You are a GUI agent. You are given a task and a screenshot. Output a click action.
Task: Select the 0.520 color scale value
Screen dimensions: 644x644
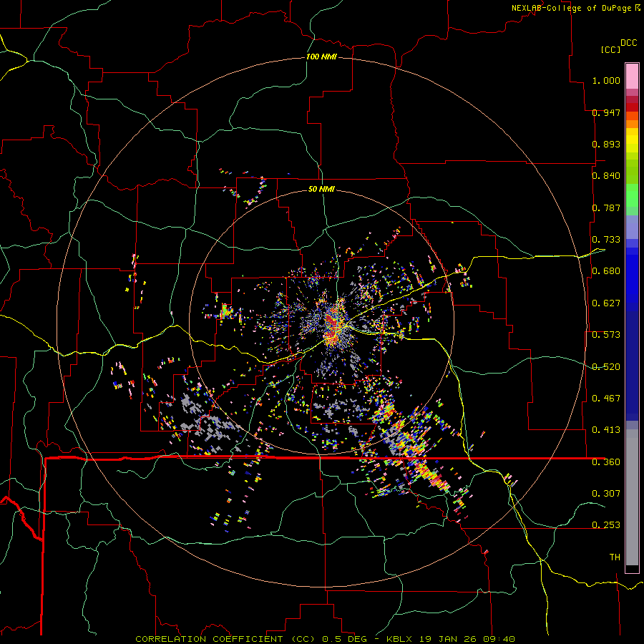point(606,367)
